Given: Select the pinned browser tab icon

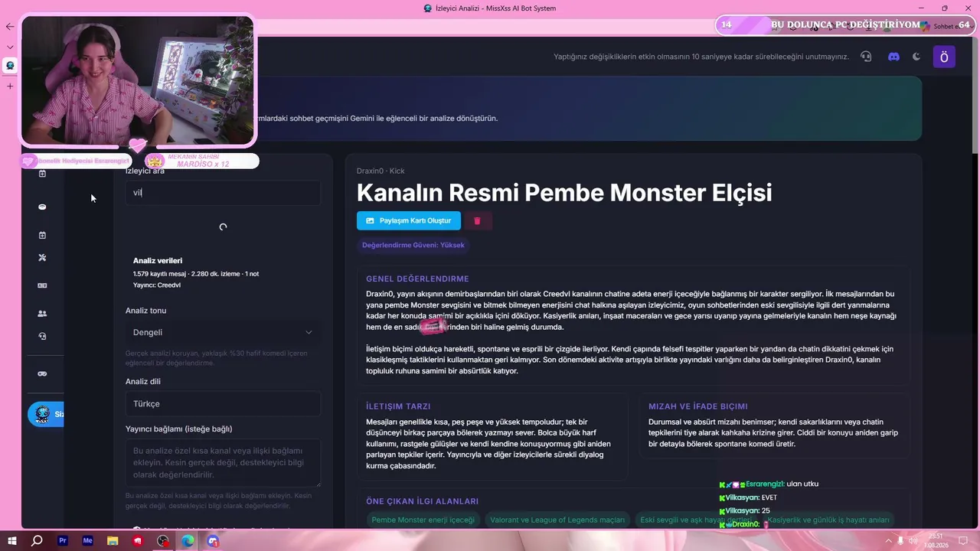Looking at the screenshot, I should [x=10, y=66].
